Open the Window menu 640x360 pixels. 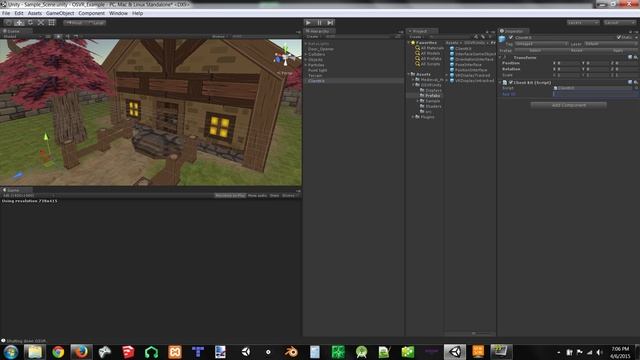[118, 13]
